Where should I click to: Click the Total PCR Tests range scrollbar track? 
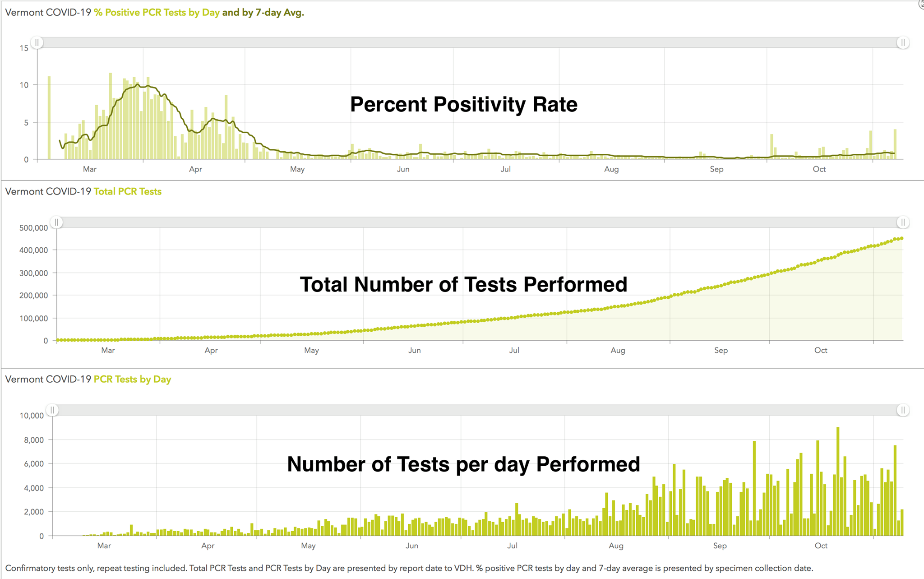(x=478, y=222)
